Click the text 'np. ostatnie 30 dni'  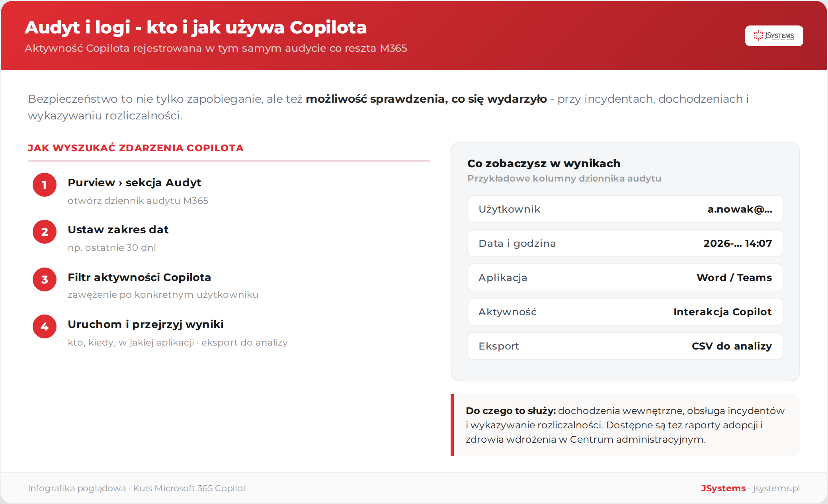(112, 248)
